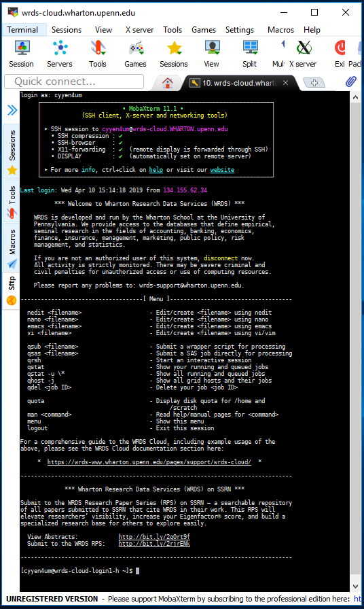Open the Sftp sidebar tab

(12, 290)
